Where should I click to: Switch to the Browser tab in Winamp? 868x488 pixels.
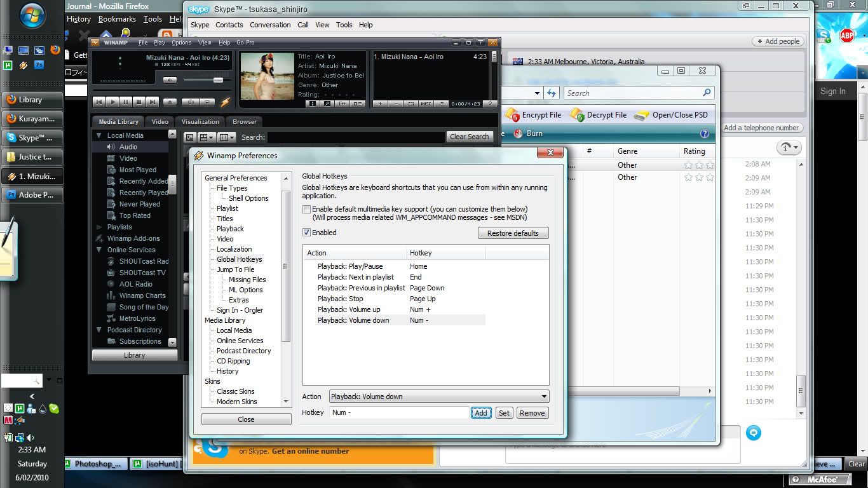coord(245,121)
